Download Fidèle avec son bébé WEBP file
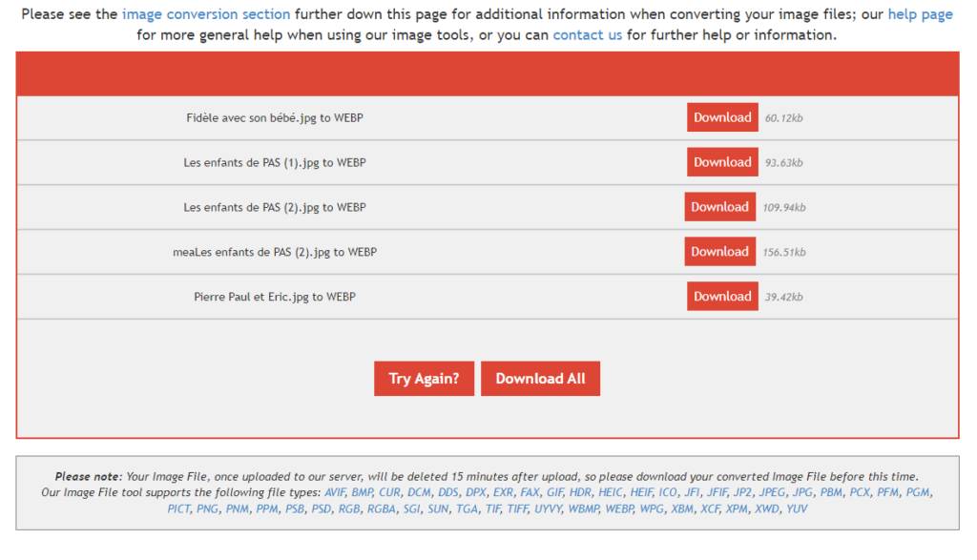The width and height of the screenshot is (977, 560). click(722, 117)
